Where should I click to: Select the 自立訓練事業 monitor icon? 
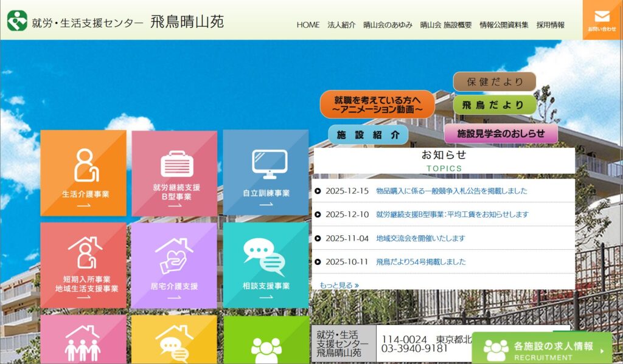266,164
